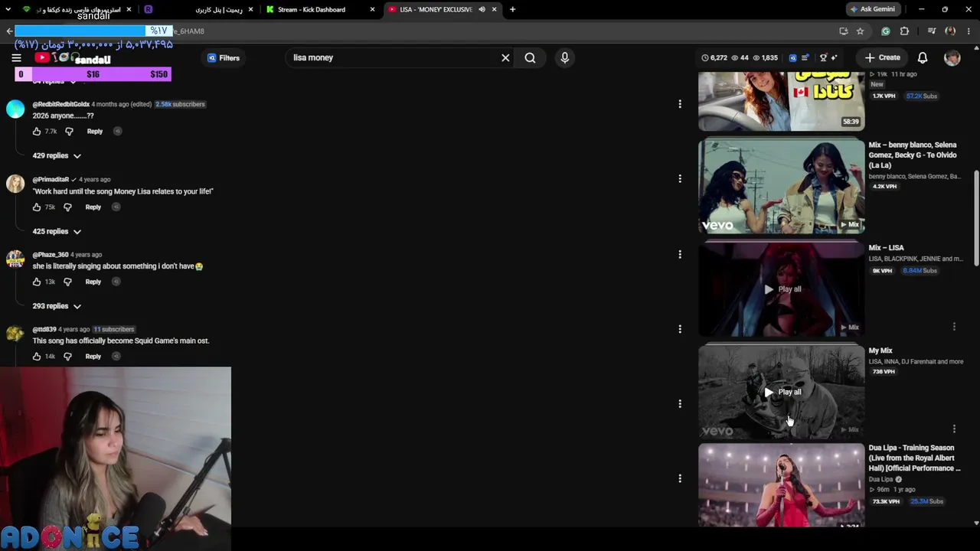Viewport: 980px width, 551px height.
Task: Like the @Phaze_360 comment
Action: (x=37, y=282)
